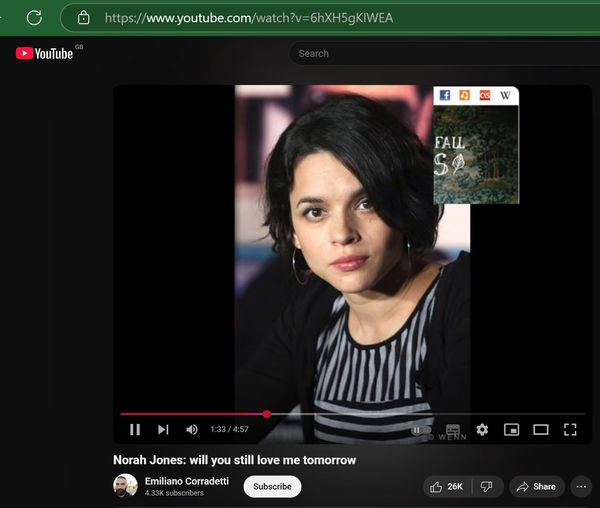Click the 1:33 / 4:57 time display
This screenshot has width=600, height=508.
tap(230, 430)
